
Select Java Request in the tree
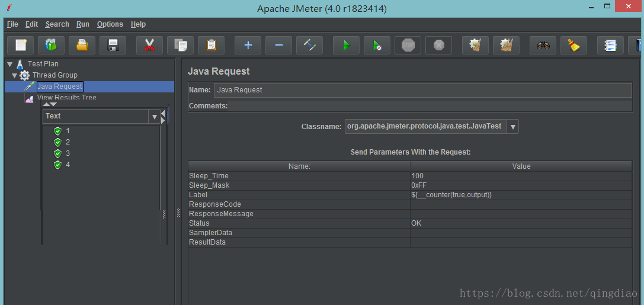click(60, 86)
